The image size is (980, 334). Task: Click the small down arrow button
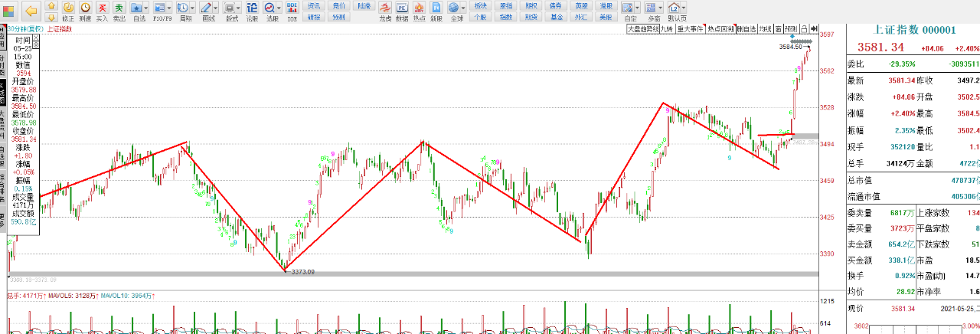[x=51, y=16]
